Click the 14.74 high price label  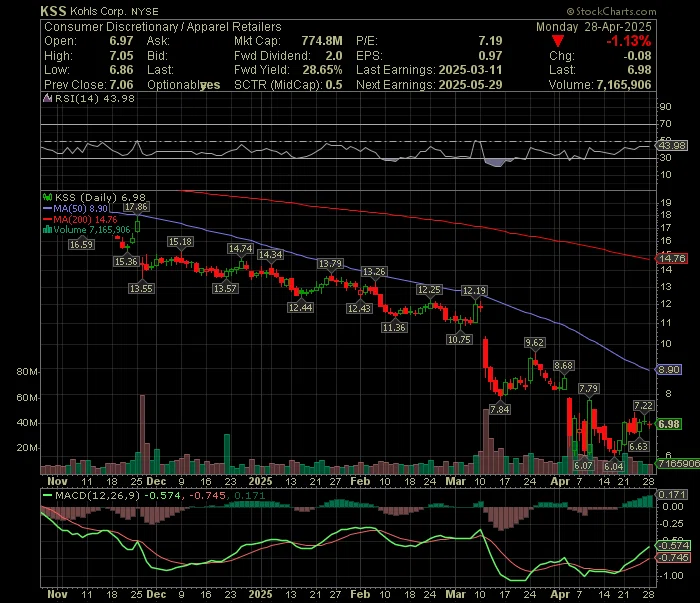point(240,249)
